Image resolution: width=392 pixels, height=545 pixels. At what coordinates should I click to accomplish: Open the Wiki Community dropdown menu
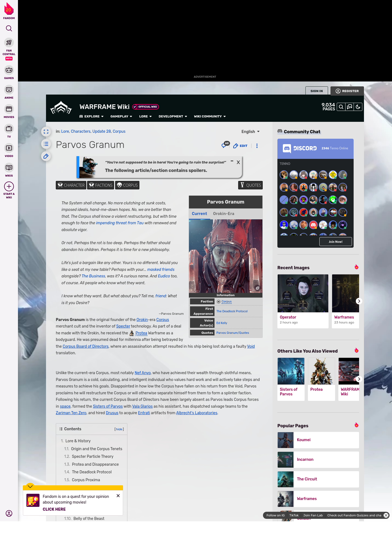210,116
